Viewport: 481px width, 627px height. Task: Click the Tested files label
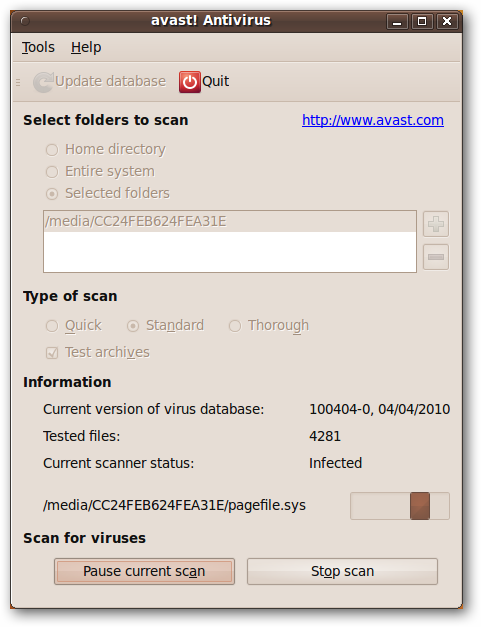point(82,436)
